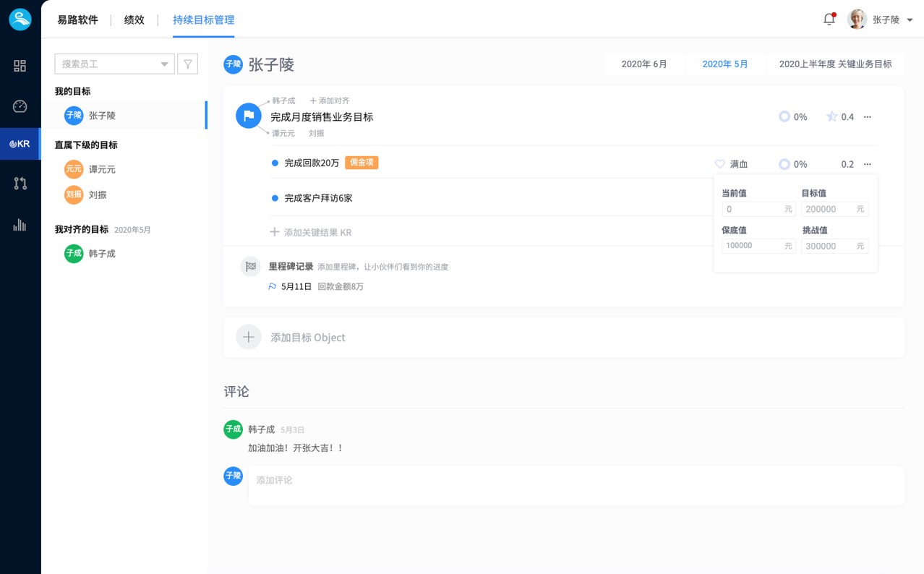This screenshot has width=924, height=574.
Task: Open the dashboard grid icon in sidebar
Action: tap(20, 66)
